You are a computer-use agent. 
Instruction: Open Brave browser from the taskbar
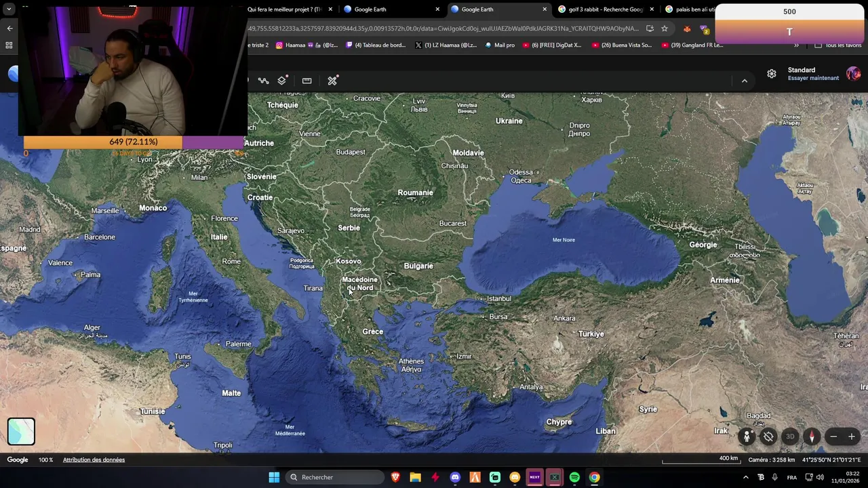coord(395,477)
